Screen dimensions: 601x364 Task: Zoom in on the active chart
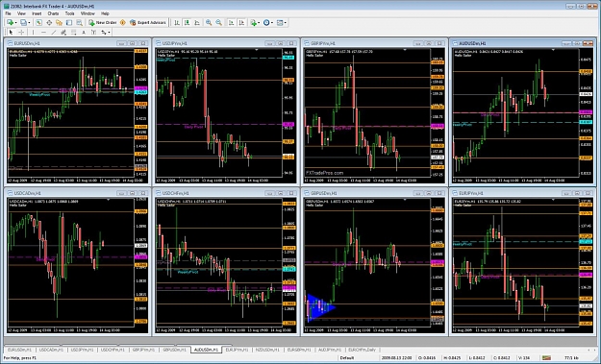(x=209, y=23)
